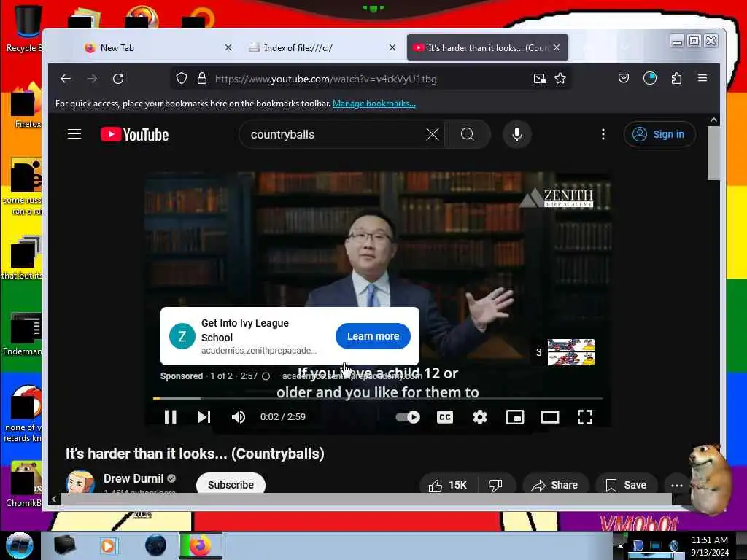Open the Firefox application menu
747x560 pixels.
pyautogui.click(x=703, y=78)
